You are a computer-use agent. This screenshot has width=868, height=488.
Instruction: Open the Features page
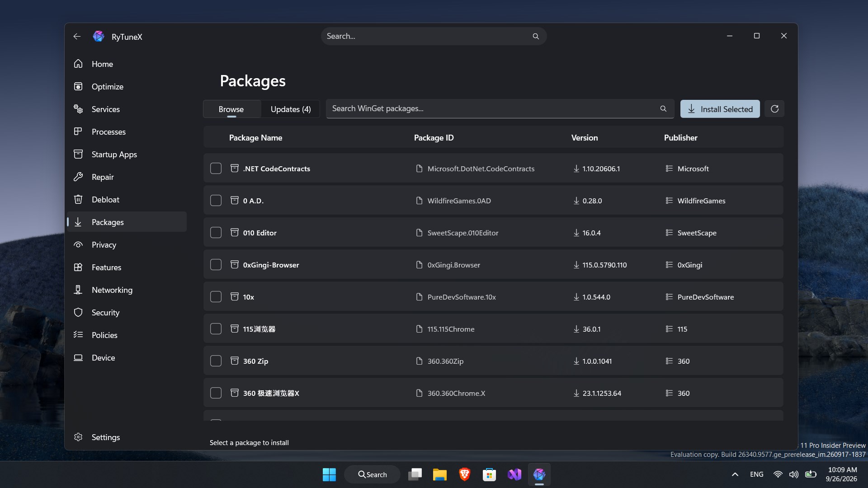[x=127, y=267]
